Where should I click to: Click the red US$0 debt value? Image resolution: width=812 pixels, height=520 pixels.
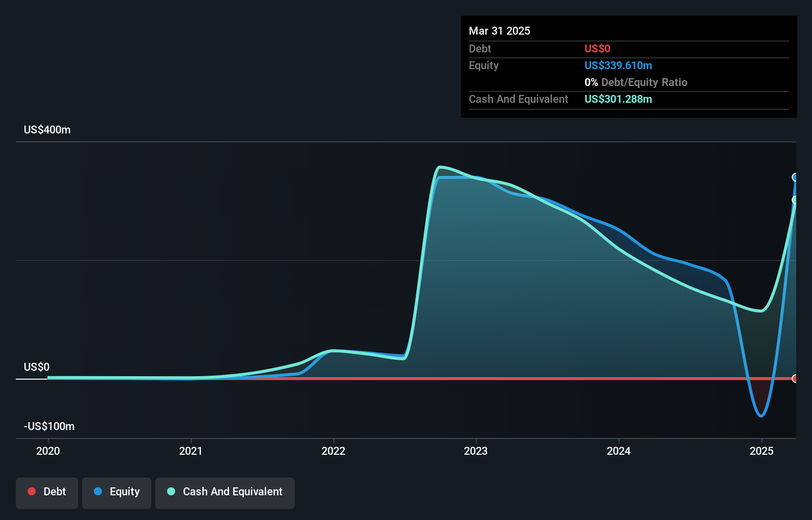pos(597,49)
